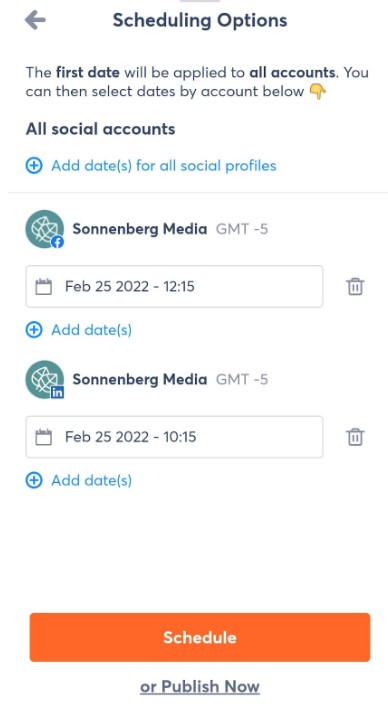Open calendar icon in the 12:15 date field
Image resolution: width=388 pixels, height=707 pixels.
pos(43,286)
